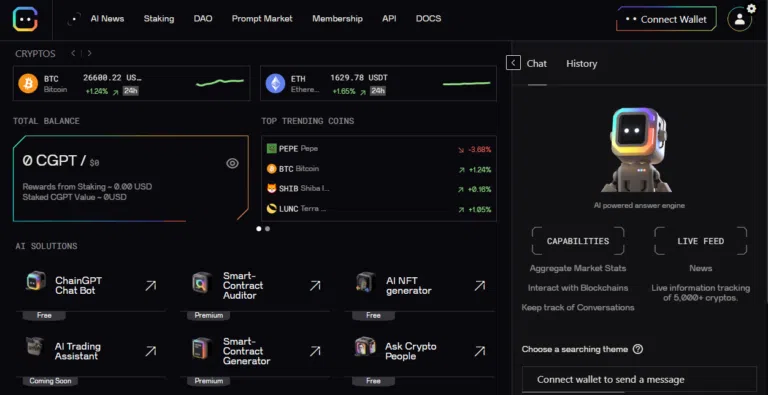Show next cryptos with right chevron
The width and height of the screenshot is (768, 395).
(89, 53)
